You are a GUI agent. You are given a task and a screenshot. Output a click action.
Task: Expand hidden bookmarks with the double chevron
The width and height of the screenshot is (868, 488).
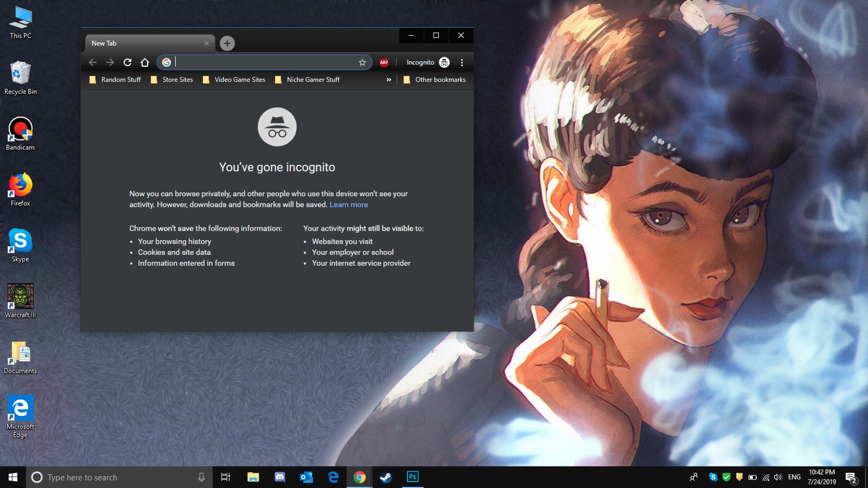point(388,80)
